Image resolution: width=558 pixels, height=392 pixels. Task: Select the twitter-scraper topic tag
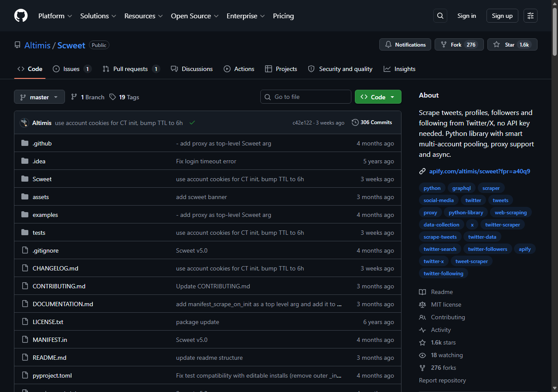coord(503,225)
